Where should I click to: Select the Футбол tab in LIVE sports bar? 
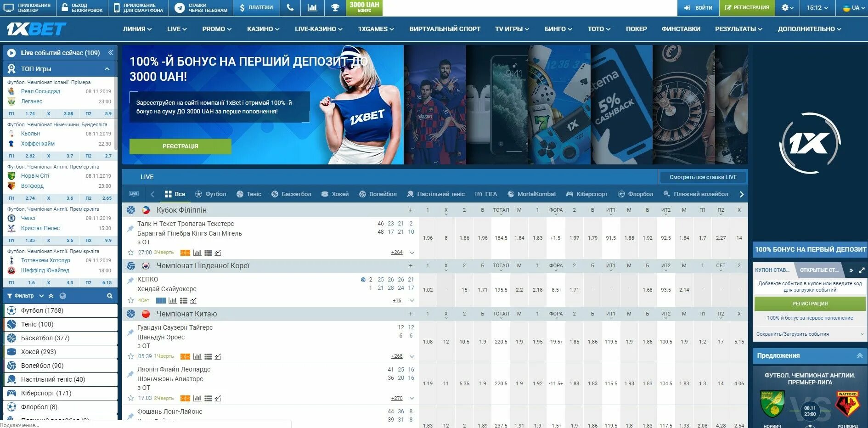210,194
